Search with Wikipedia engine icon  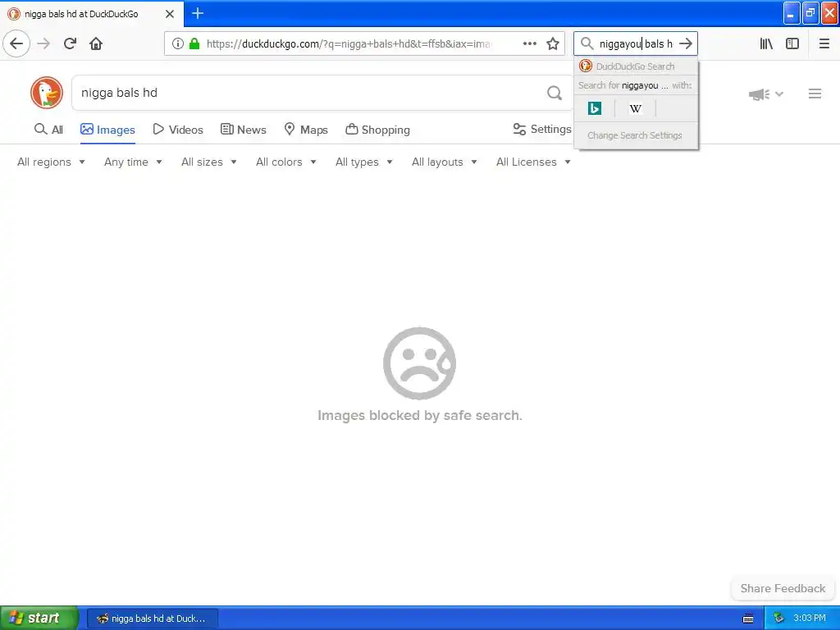pyautogui.click(x=636, y=109)
